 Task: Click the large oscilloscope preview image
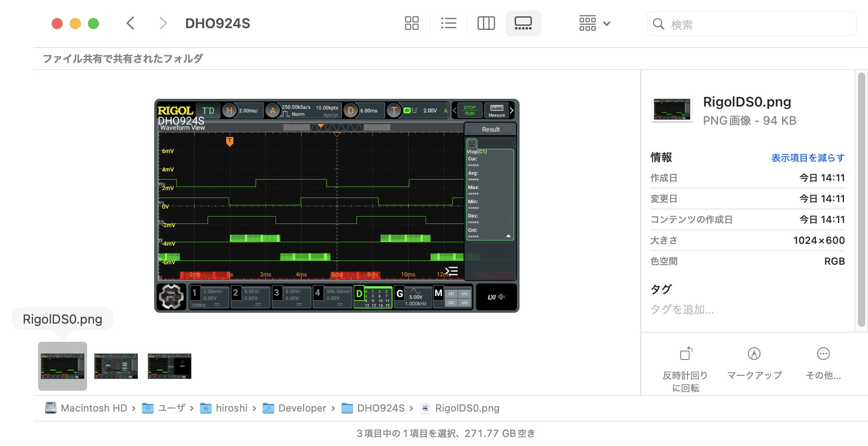coord(337,206)
